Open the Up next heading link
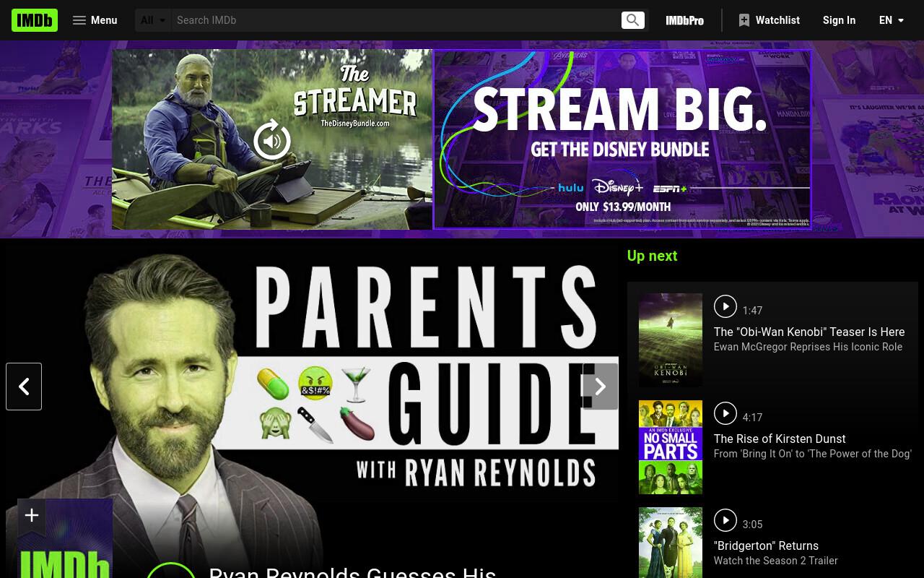The width and height of the screenshot is (924, 578). coord(652,256)
